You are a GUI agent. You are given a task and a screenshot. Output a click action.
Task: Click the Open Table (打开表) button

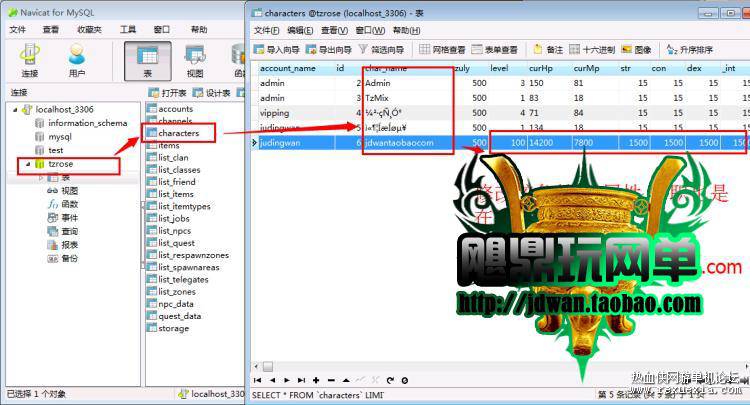(x=167, y=93)
